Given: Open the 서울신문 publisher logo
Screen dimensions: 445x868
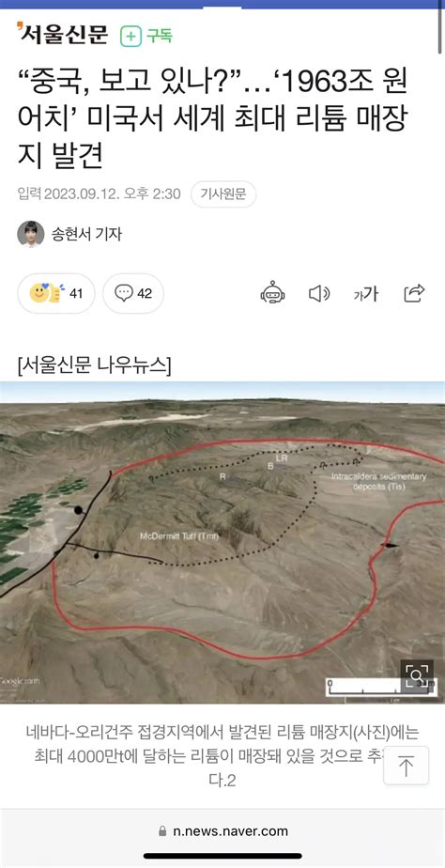Looking at the screenshot, I should tap(63, 35).
